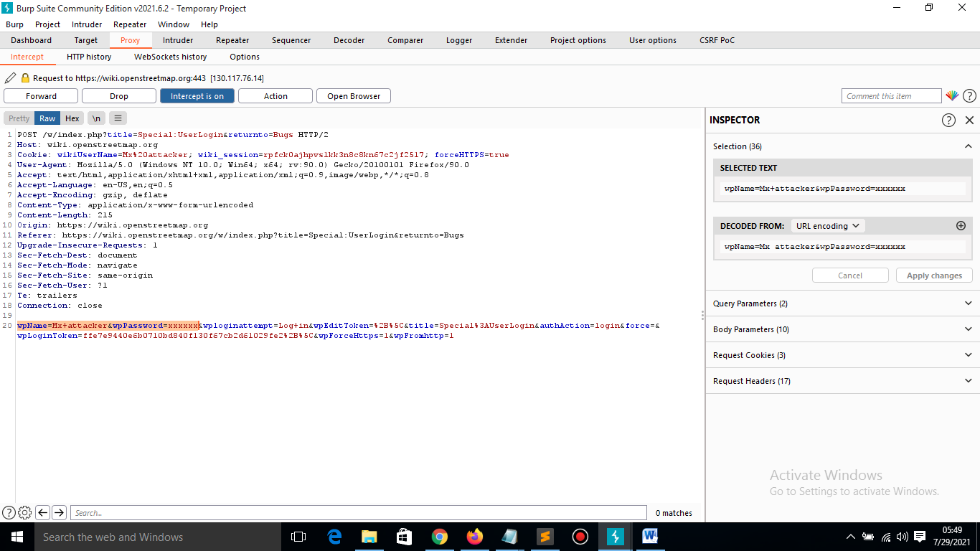Switch to Pretty view
This screenshot has height=551, width=980.
[x=19, y=118]
